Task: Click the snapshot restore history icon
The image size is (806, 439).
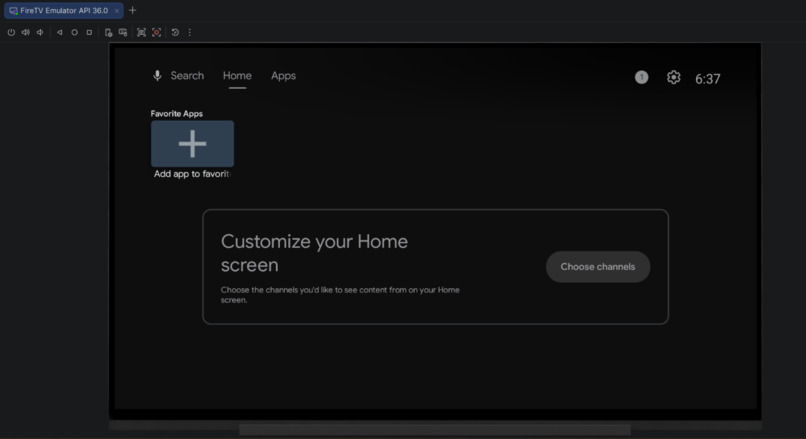Action: coord(175,32)
